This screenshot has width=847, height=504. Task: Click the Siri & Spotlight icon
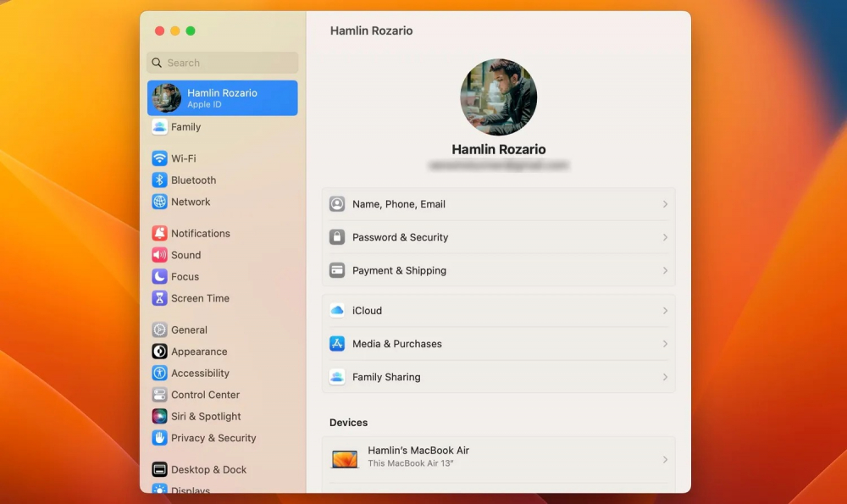click(x=160, y=416)
